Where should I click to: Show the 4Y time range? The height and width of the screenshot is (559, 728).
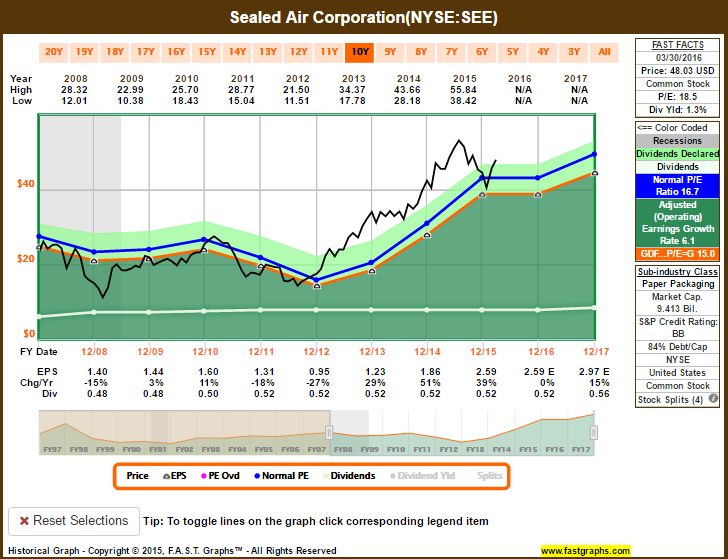tap(543, 52)
